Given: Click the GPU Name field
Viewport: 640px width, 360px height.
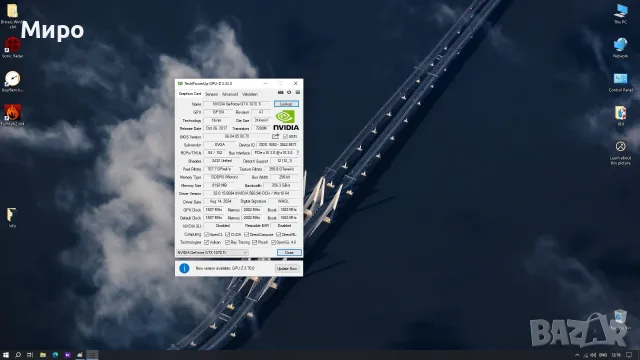Looking at the screenshot, I should [x=237, y=104].
